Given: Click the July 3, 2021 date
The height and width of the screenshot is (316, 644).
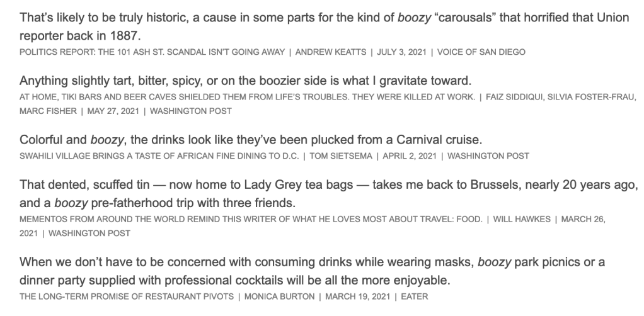Looking at the screenshot, I should tap(403, 52).
